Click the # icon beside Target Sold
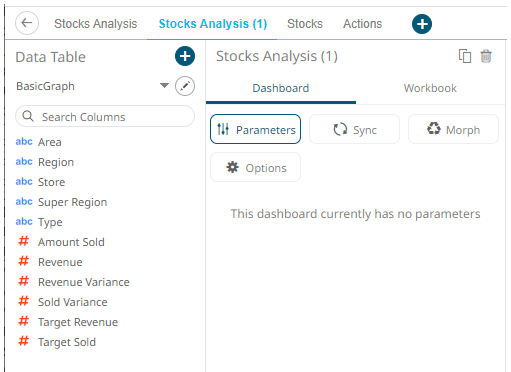 pyautogui.click(x=24, y=341)
